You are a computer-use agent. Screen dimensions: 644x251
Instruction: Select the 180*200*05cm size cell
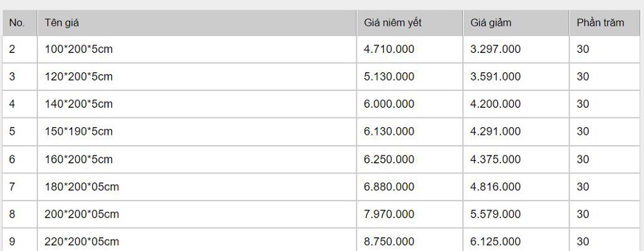[x=196, y=187]
